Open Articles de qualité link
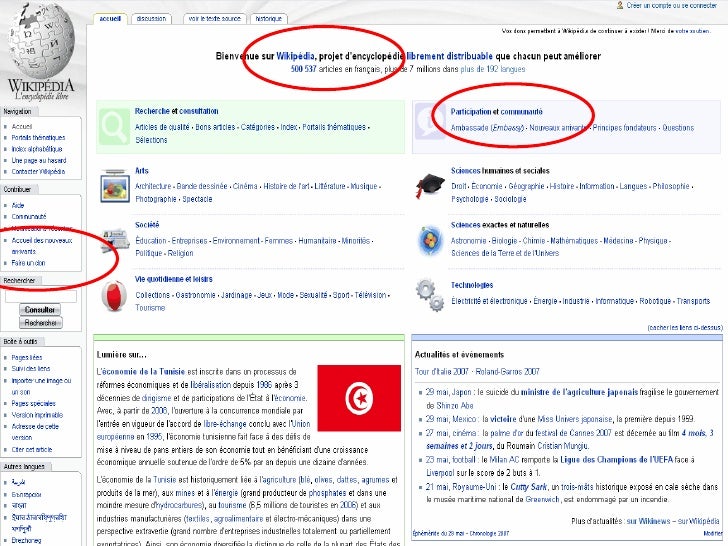Screen dimensions: 728x546 click(162, 127)
